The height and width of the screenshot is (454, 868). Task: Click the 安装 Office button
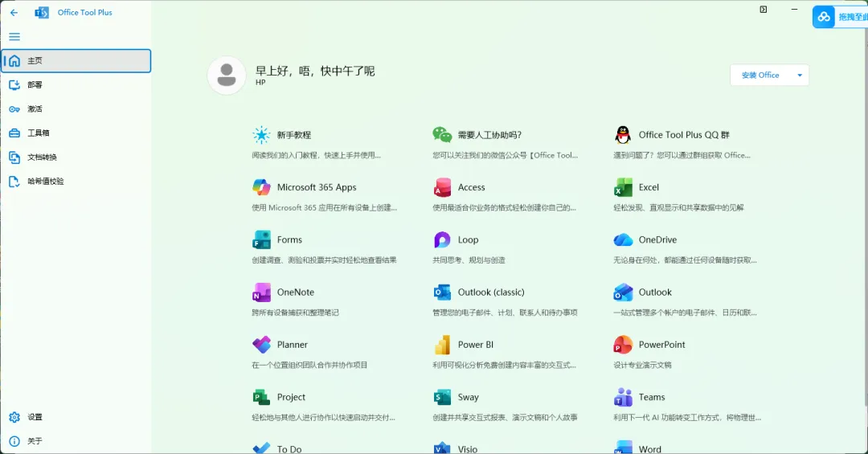[760, 76]
